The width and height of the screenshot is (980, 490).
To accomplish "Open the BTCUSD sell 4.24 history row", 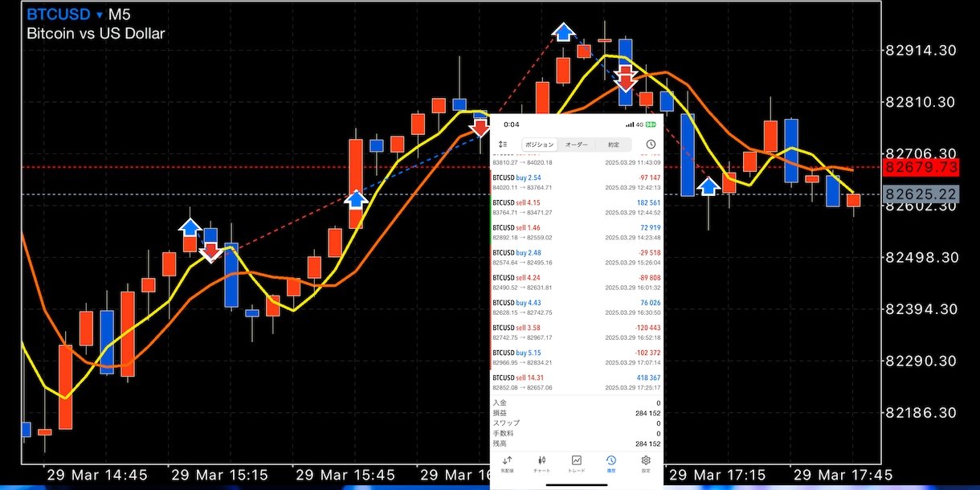I will pyautogui.click(x=577, y=282).
